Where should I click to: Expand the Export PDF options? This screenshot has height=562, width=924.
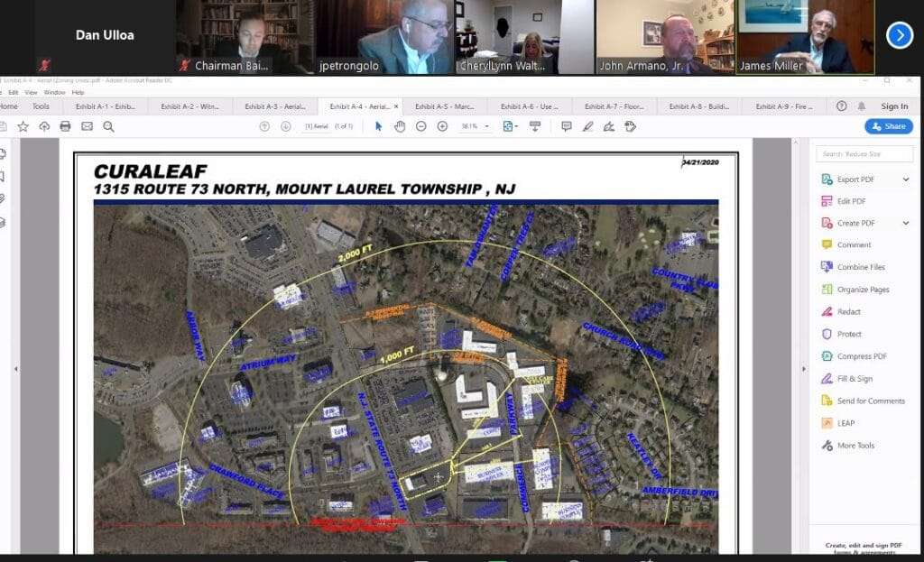[905, 180]
